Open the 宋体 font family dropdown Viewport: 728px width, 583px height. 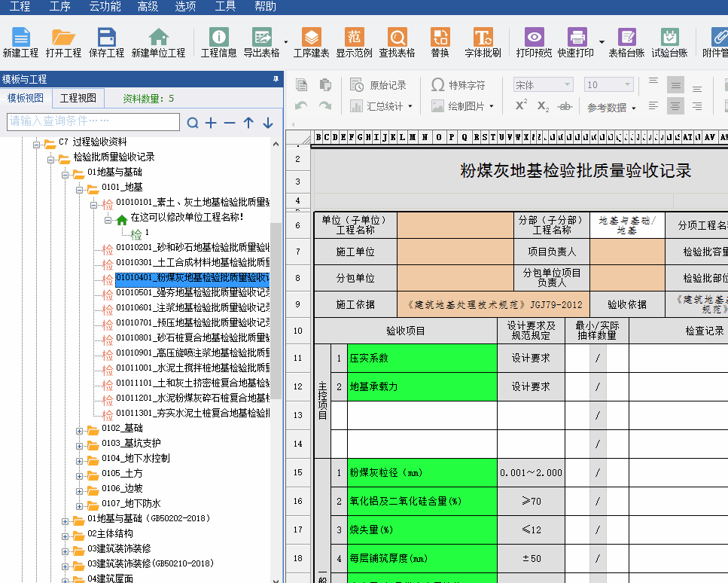[544, 85]
